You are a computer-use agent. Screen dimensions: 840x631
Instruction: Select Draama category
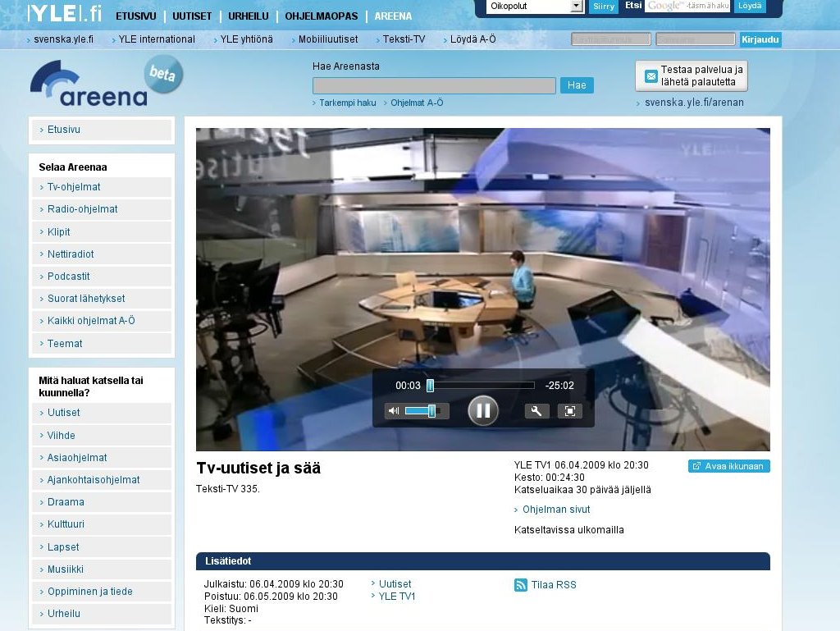pyautogui.click(x=102, y=502)
